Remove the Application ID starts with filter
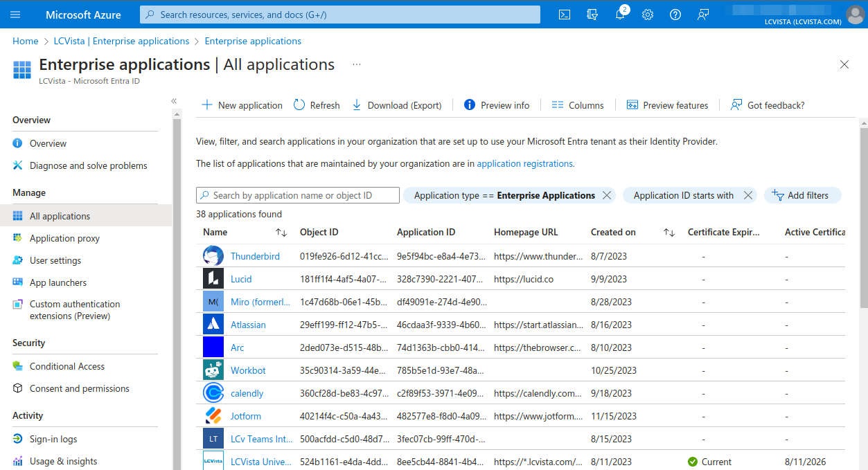Screen dimensions: 868x470 pos(747,195)
